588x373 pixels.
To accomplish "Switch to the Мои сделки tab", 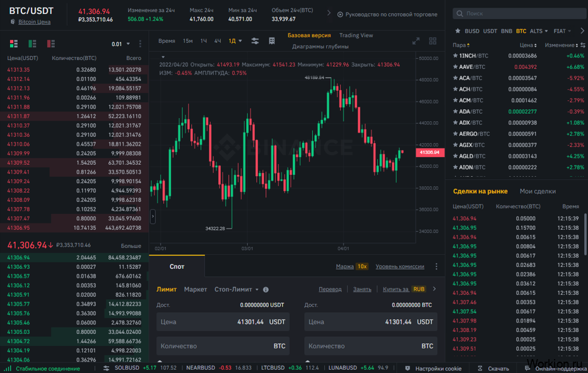I will pos(538,191).
